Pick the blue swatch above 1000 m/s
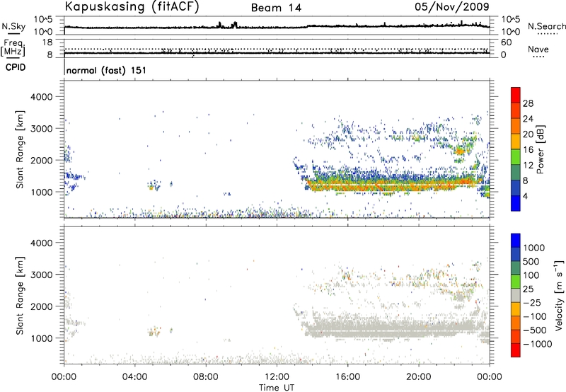 (516, 241)
